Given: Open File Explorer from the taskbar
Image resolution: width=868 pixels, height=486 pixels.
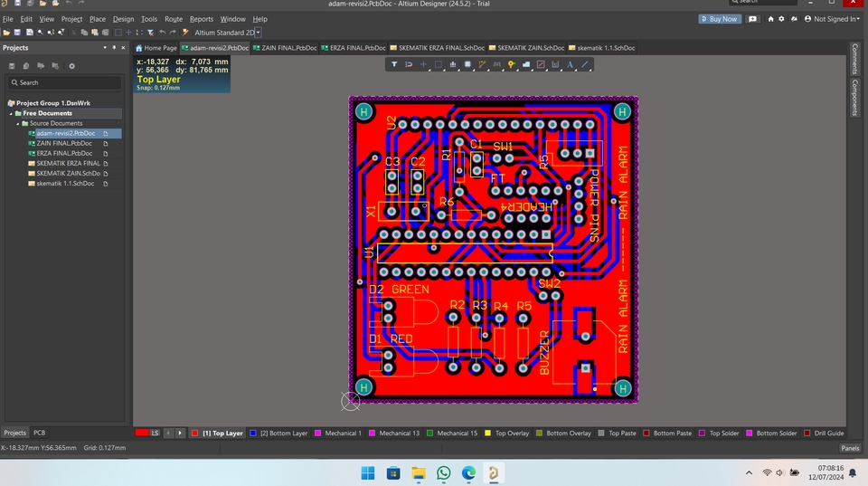Looking at the screenshot, I should (419, 472).
